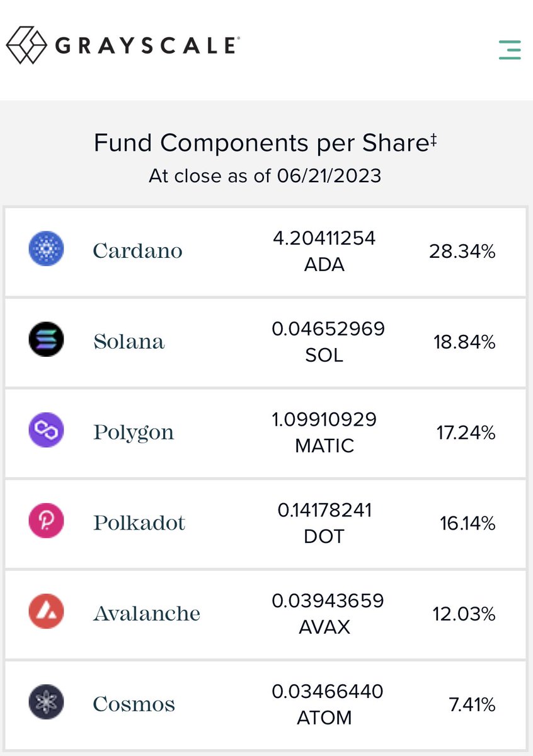533x756 pixels.
Task: Tap the pink Polkadot coin icon
Action: (x=46, y=520)
